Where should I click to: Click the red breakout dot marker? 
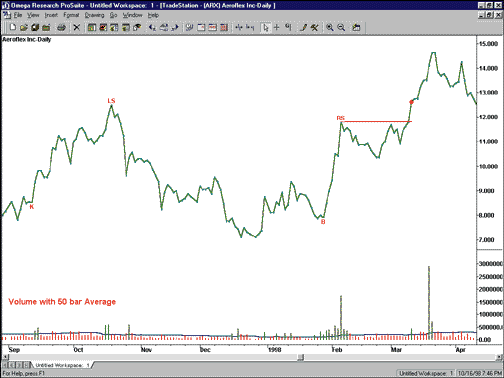pos(411,102)
